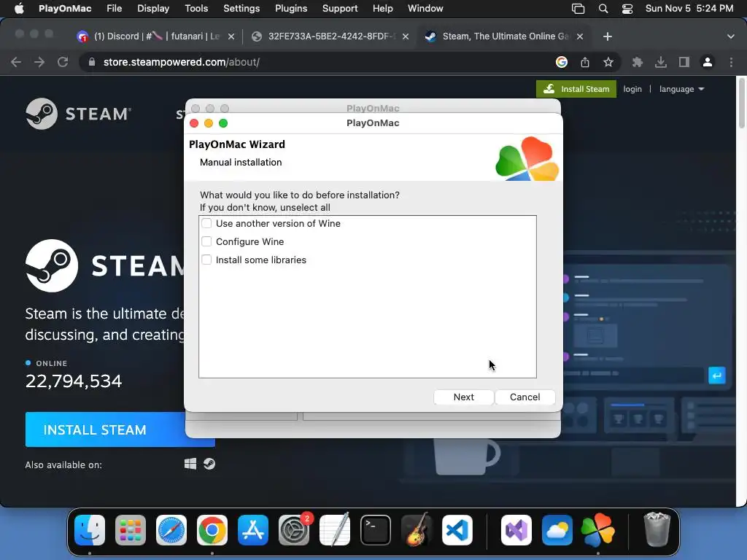Open Visual Studio Code from the Dock
This screenshot has height=560, width=747.
point(457,530)
